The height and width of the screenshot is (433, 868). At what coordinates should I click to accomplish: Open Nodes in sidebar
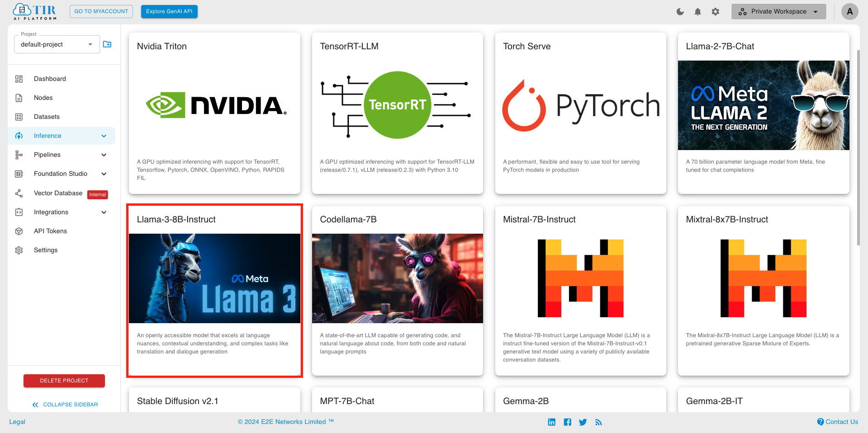click(x=43, y=98)
